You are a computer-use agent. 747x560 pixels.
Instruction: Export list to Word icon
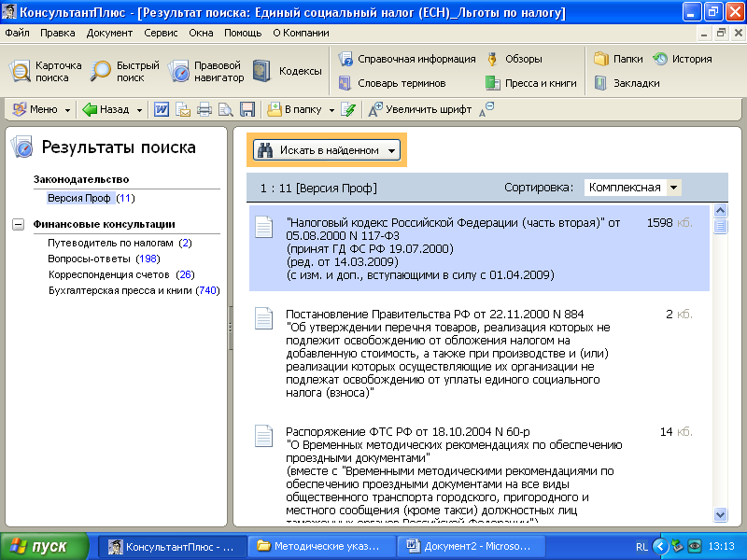point(161,109)
